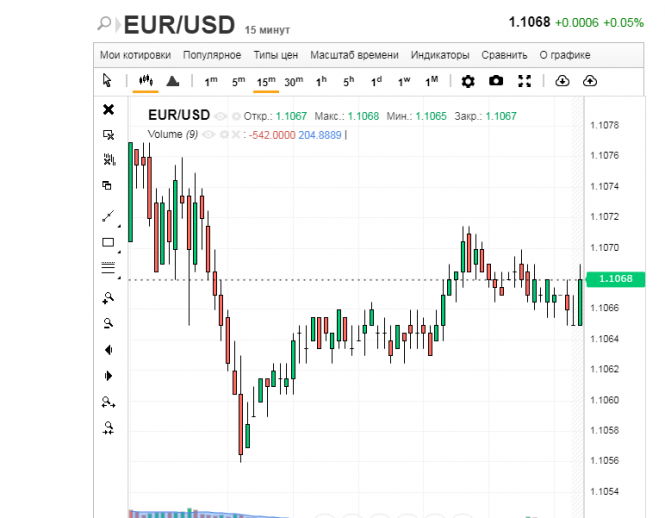Select the cursor pointer tool in the toolbar
This screenshot has width=665, height=518.
click(x=108, y=81)
